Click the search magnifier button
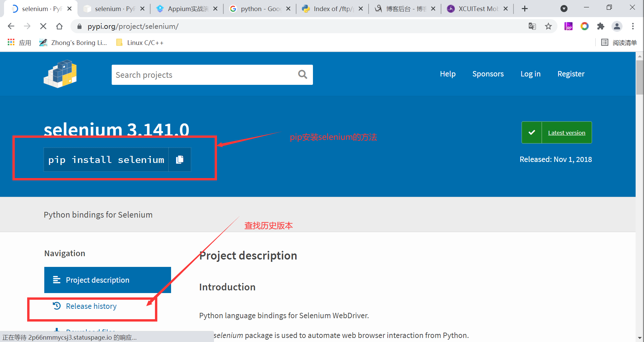The image size is (644, 342). [x=303, y=74]
